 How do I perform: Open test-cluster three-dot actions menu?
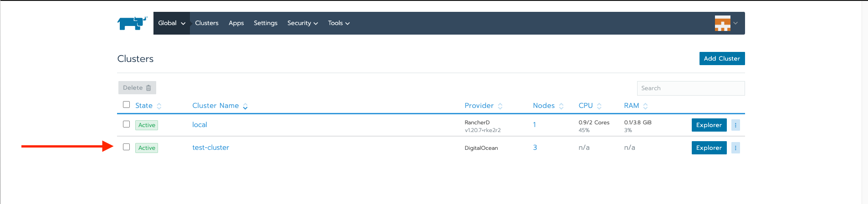click(x=735, y=148)
